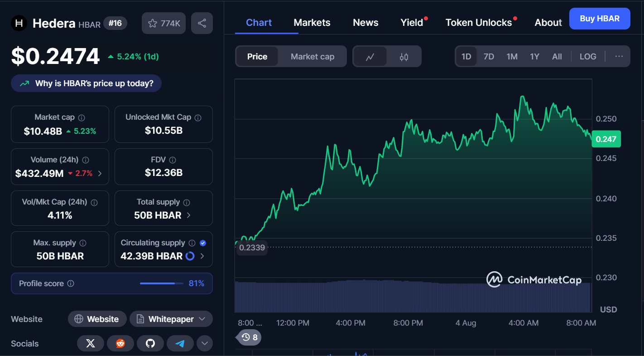Set chart range to All
Screen dimensions: 644x356
coord(557,57)
